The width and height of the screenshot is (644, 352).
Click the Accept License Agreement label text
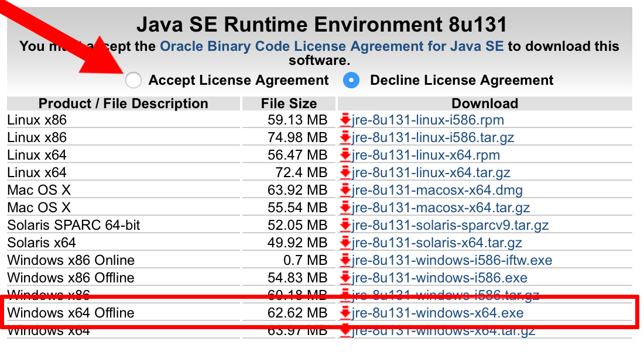click(x=238, y=80)
